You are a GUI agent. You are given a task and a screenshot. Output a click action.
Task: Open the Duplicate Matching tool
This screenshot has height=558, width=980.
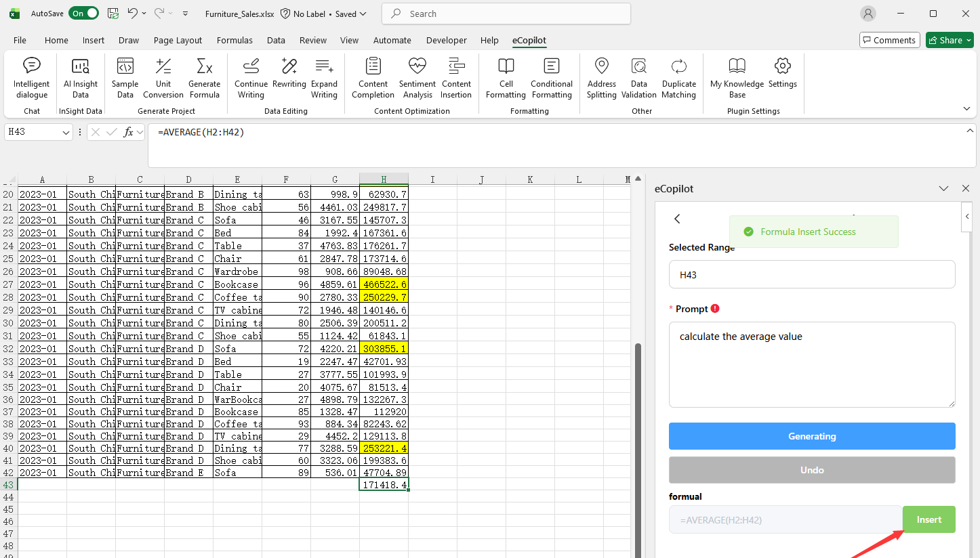pos(678,77)
